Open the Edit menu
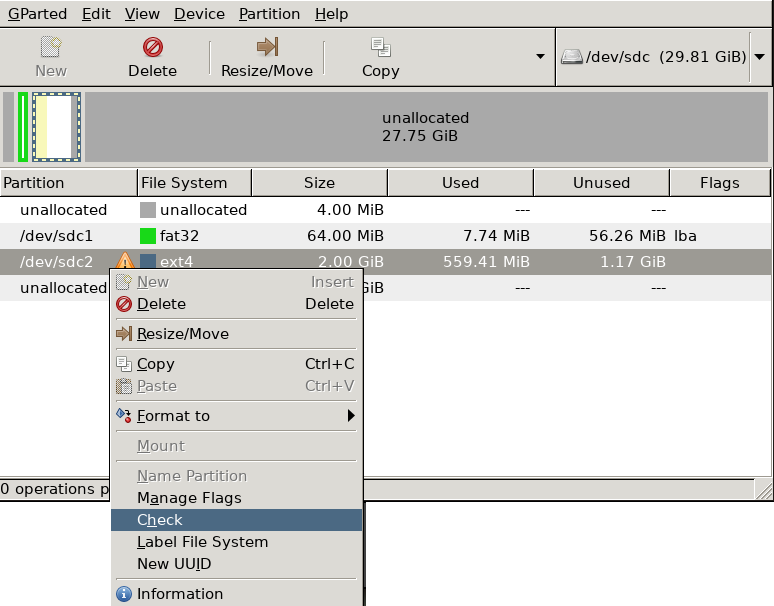The height and width of the screenshot is (606, 774). [x=96, y=14]
